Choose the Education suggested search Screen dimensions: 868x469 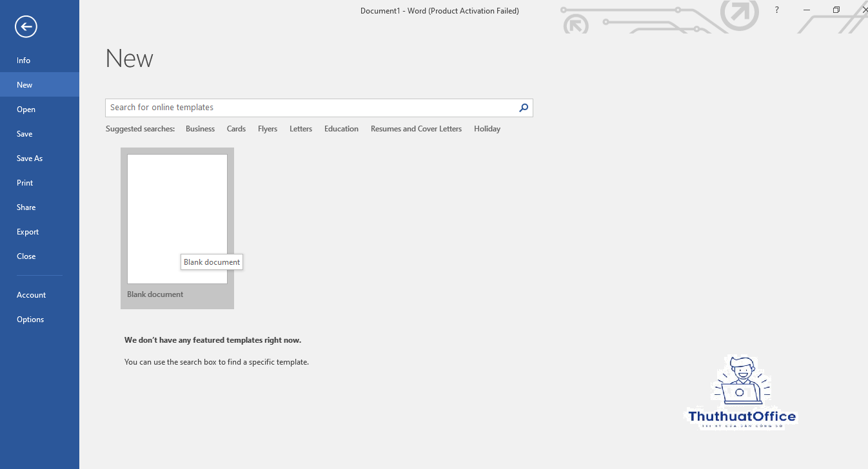(341, 129)
